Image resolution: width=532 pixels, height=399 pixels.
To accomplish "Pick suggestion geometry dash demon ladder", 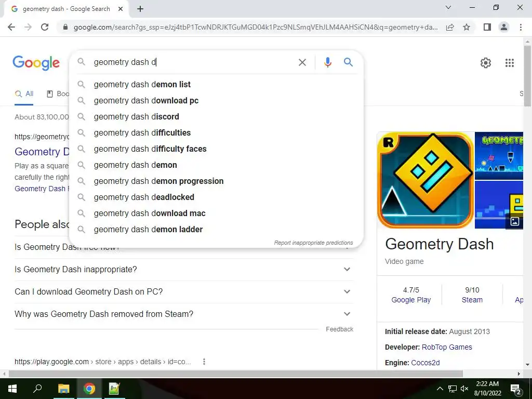I will tap(216, 230).
